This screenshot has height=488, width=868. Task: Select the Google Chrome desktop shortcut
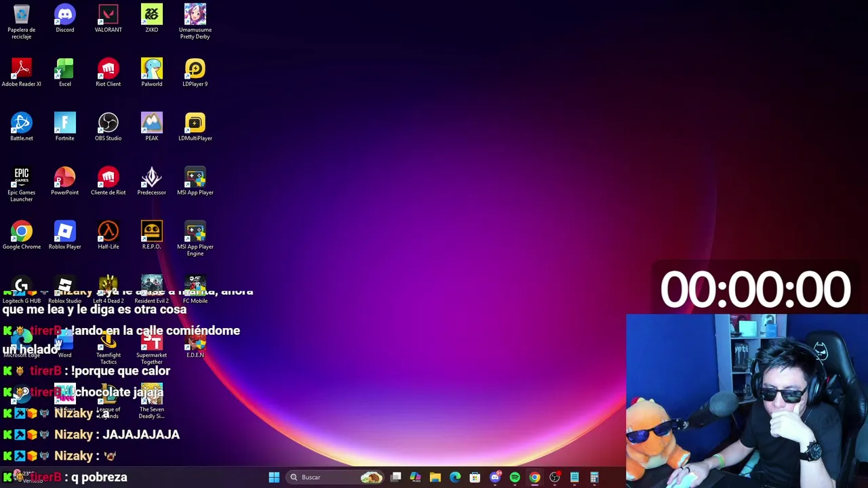coord(22,235)
